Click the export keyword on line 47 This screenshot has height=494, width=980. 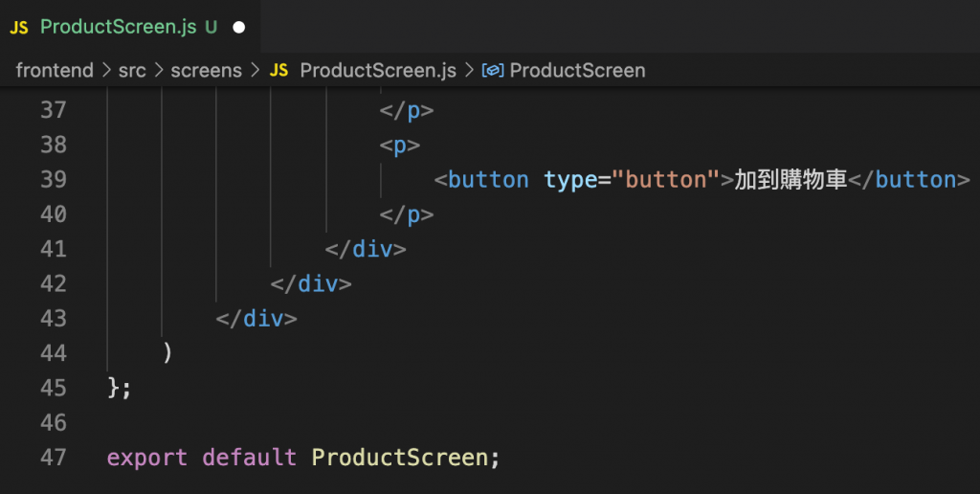tap(147, 458)
